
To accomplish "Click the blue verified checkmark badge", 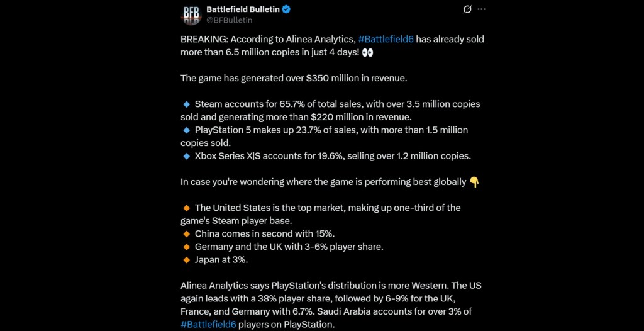I will click(x=285, y=9).
